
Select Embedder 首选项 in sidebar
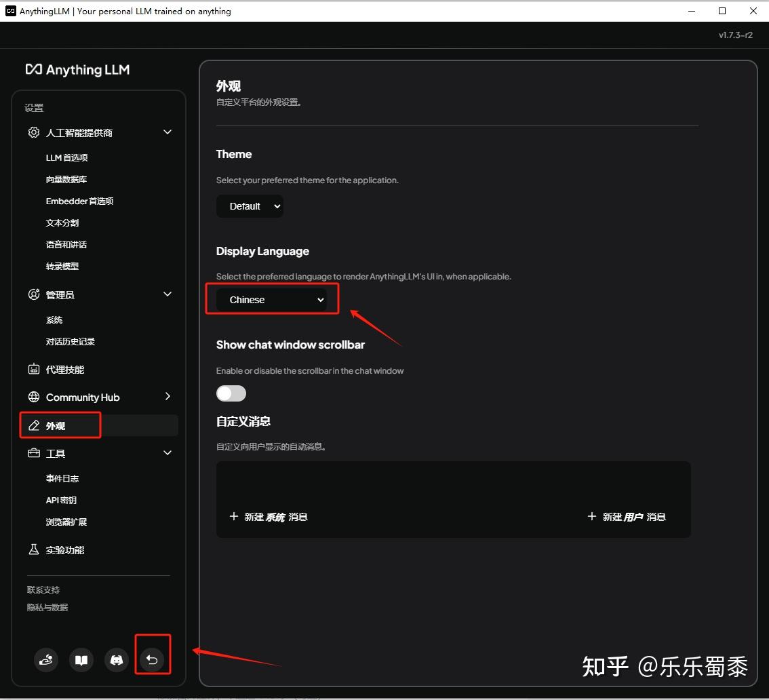pos(79,201)
